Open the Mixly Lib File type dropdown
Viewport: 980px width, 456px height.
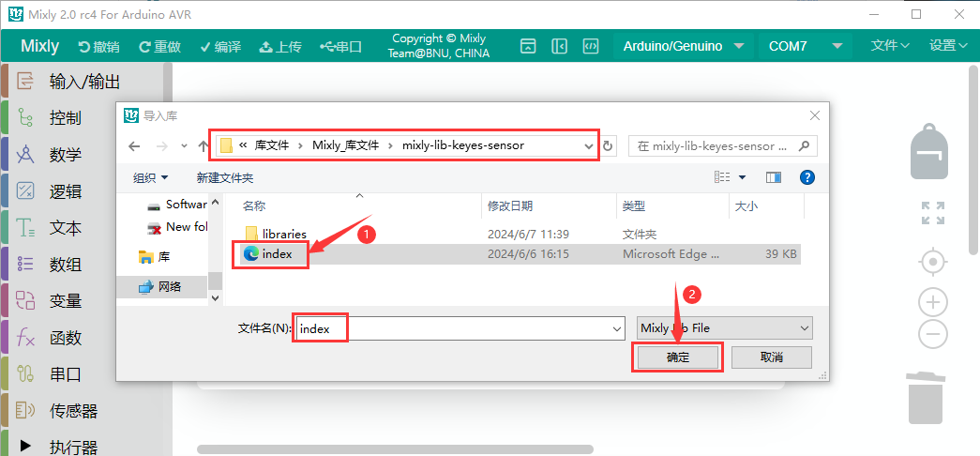coord(724,328)
